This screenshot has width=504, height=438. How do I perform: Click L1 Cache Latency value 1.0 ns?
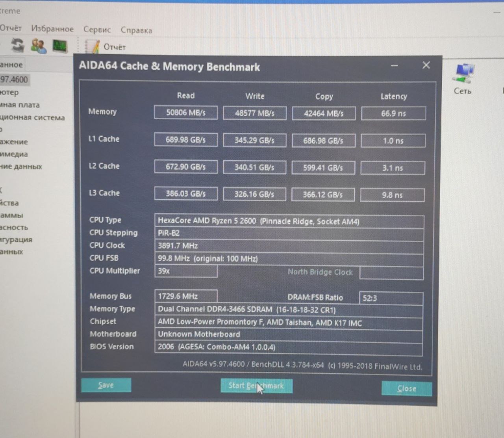[393, 141]
